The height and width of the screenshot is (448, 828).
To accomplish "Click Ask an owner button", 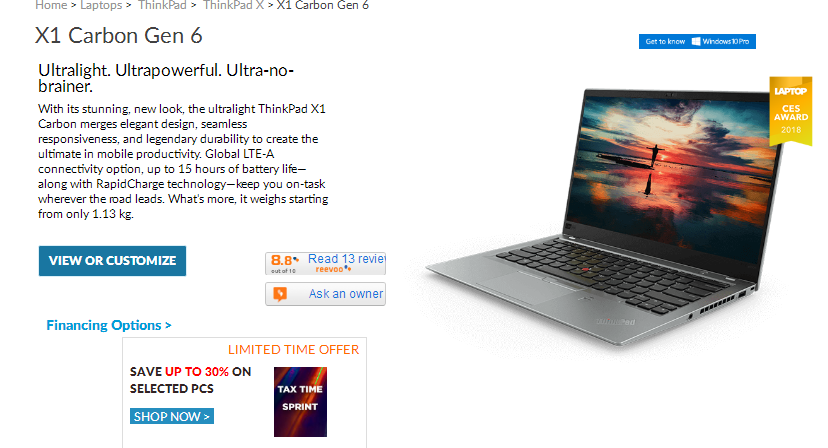I will (x=325, y=294).
